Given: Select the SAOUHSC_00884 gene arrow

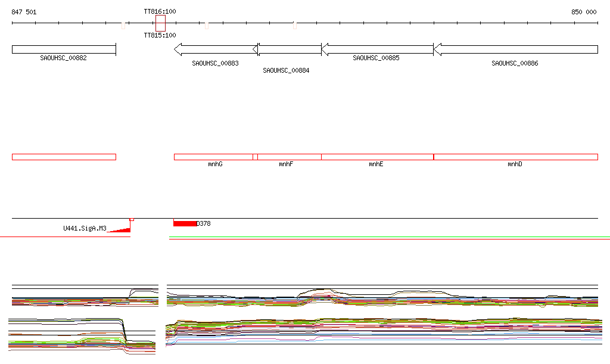Looking at the screenshot, I should point(287,49).
